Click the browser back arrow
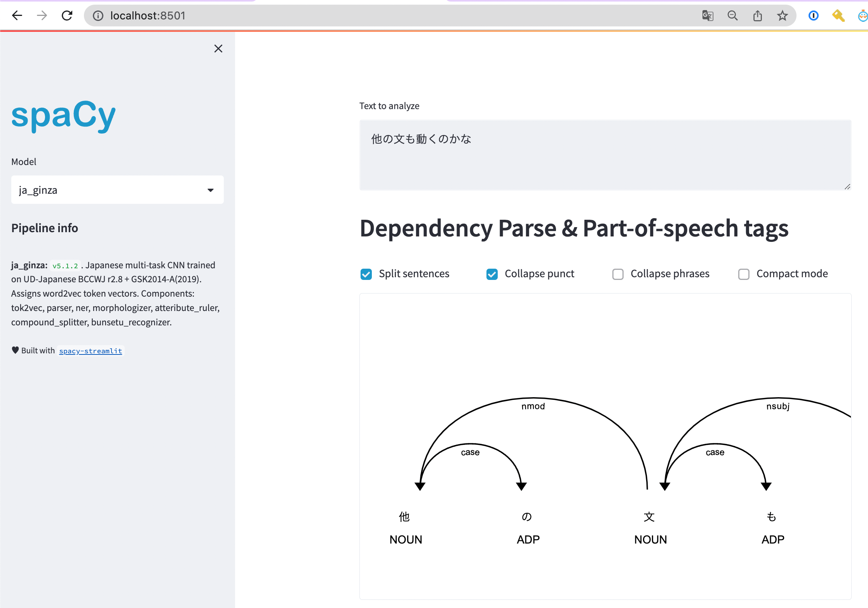The image size is (868, 608). pyautogui.click(x=17, y=16)
